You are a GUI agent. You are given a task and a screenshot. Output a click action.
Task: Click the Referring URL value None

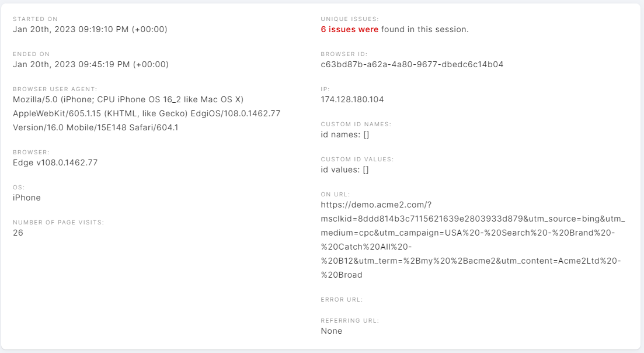coord(332,331)
